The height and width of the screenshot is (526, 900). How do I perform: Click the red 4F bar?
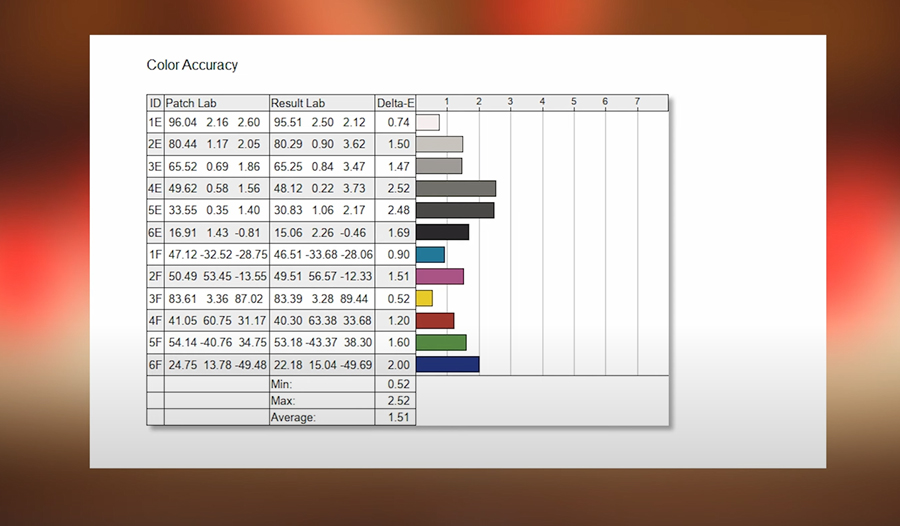pyautogui.click(x=435, y=320)
